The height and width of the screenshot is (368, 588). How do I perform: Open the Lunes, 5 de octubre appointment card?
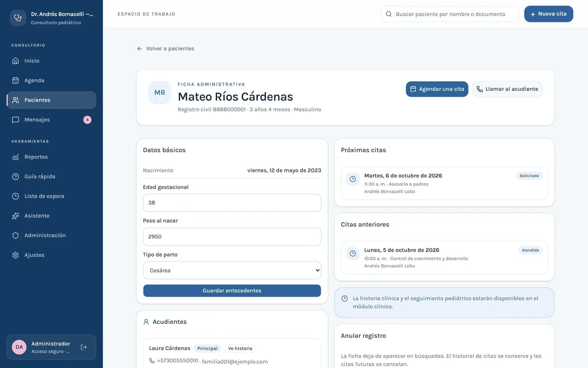(444, 258)
